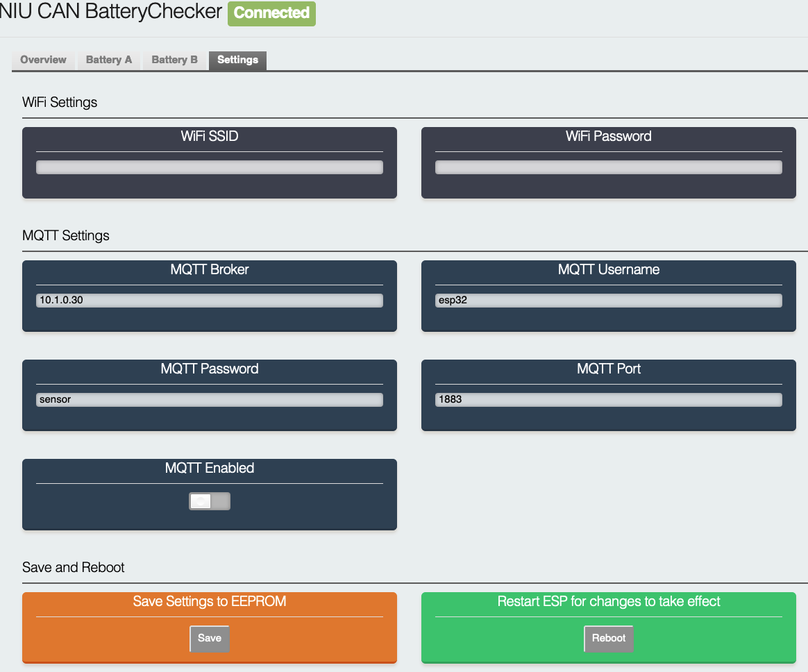Click the Reboot button
The width and height of the screenshot is (808, 672).
click(x=608, y=638)
